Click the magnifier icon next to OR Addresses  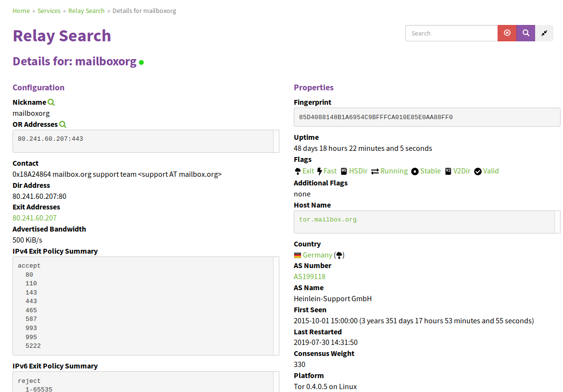tap(63, 124)
